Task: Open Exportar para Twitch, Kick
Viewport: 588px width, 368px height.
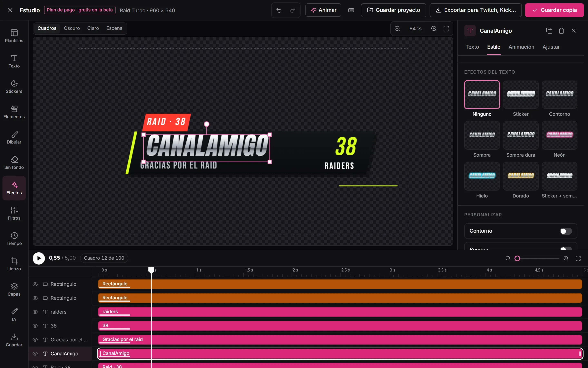Action: (x=475, y=10)
